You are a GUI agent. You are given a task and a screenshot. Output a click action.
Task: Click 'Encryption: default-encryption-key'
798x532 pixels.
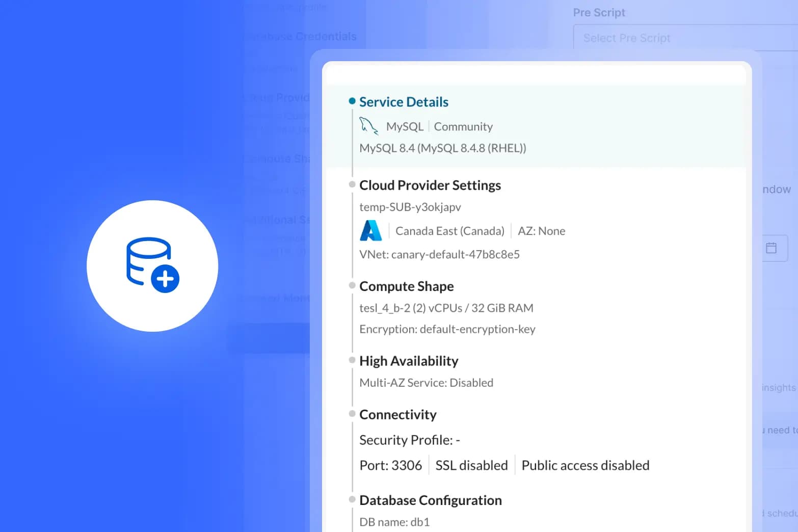447,329
